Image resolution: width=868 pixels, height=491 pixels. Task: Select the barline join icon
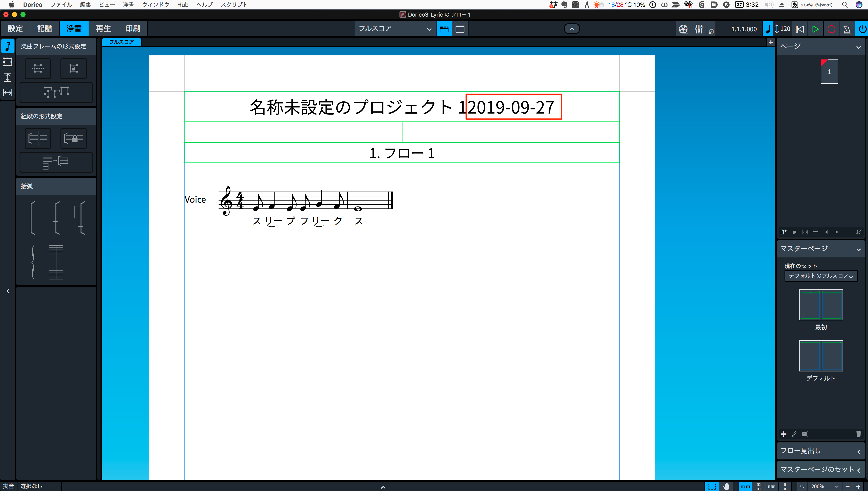pos(56,262)
